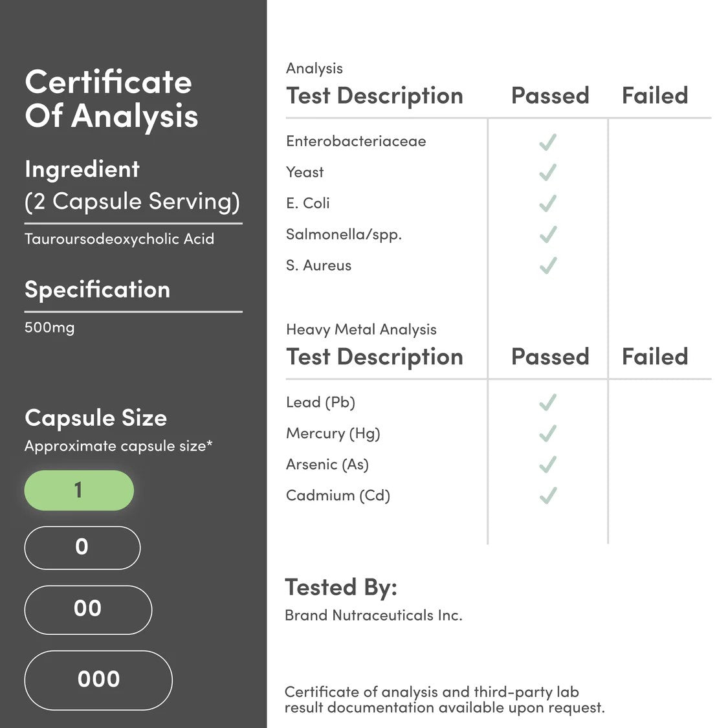728x728 pixels.
Task: Click the E. Coli passed checkmark
Action: (x=547, y=203)
